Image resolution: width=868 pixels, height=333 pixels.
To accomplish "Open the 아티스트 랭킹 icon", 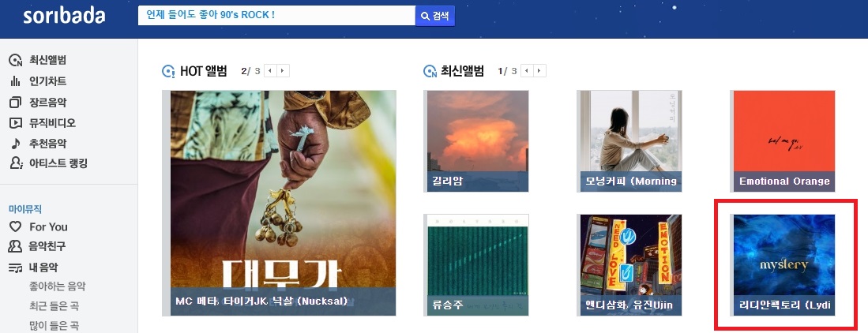I will pos(16,163).
